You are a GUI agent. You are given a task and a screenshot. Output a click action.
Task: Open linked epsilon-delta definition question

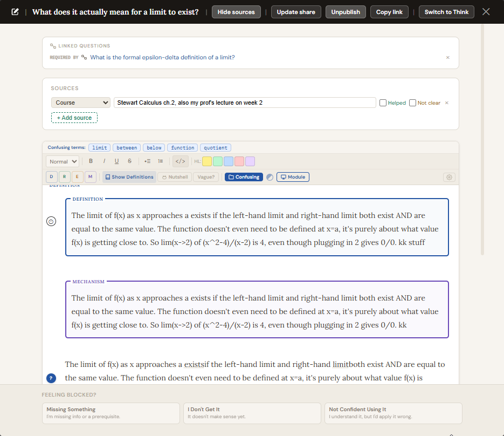point(162,57)
